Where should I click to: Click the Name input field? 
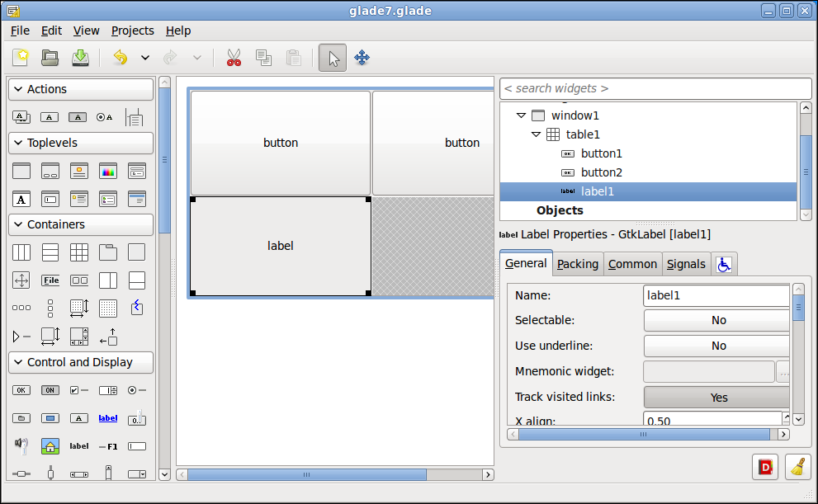[716, 295]
